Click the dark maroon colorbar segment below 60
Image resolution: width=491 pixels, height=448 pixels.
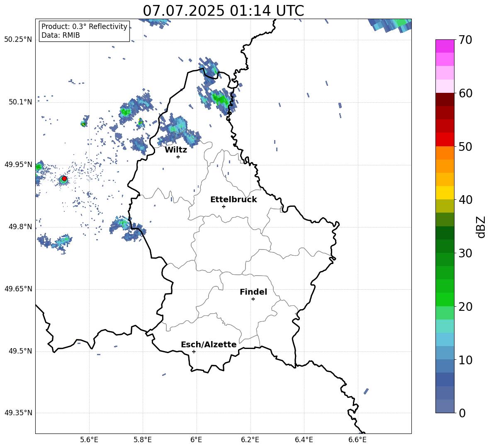click(445, 99)
